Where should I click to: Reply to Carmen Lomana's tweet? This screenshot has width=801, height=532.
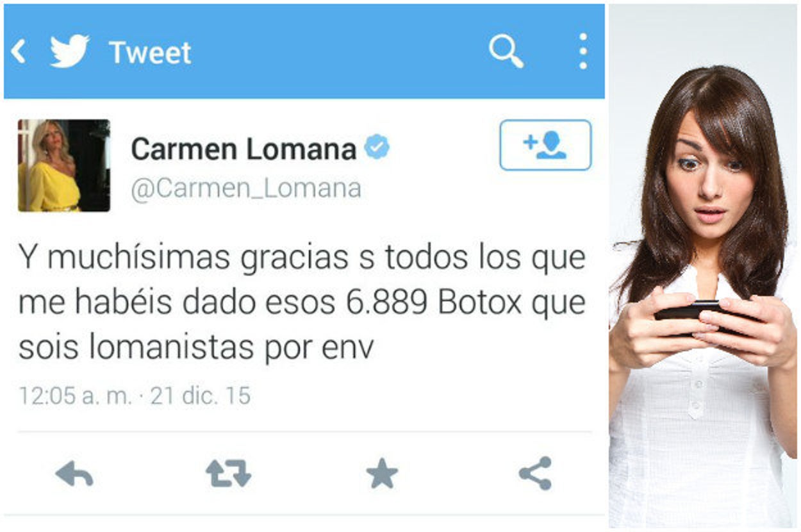tap(74, 474)
